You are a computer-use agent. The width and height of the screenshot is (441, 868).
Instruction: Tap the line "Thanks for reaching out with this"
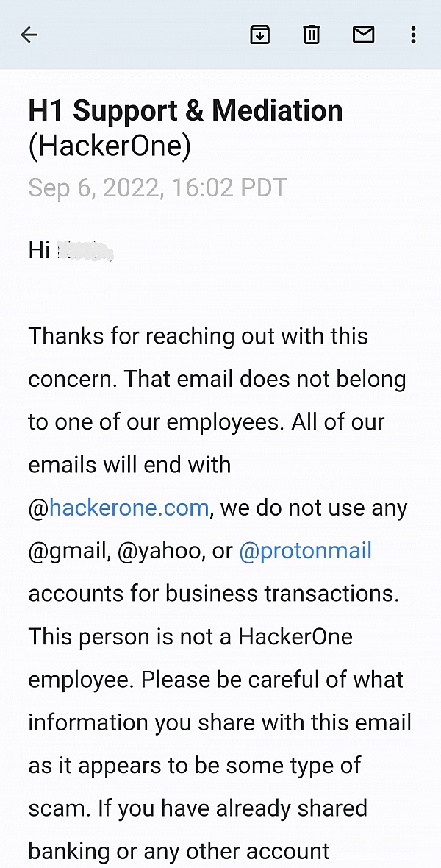pos(198,336)
